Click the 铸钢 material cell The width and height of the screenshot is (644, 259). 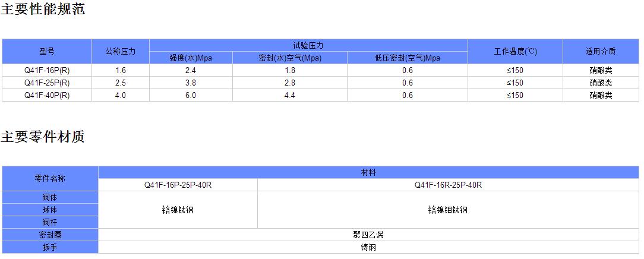click(368, 247)
